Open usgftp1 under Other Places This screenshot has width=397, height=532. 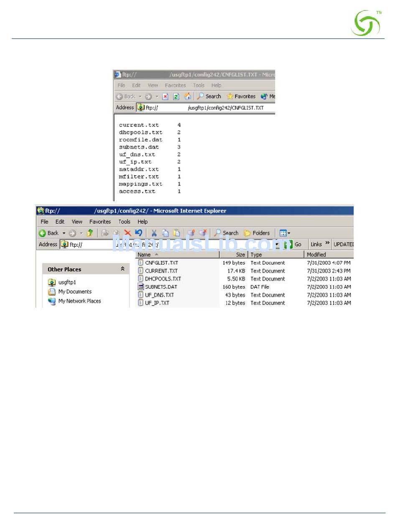click(x=62, y=283)
